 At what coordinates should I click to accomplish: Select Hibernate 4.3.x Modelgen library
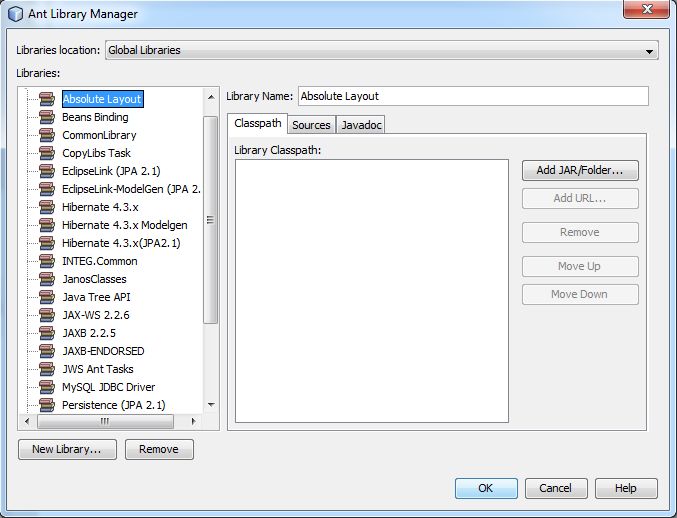click(x=125, y=225)
